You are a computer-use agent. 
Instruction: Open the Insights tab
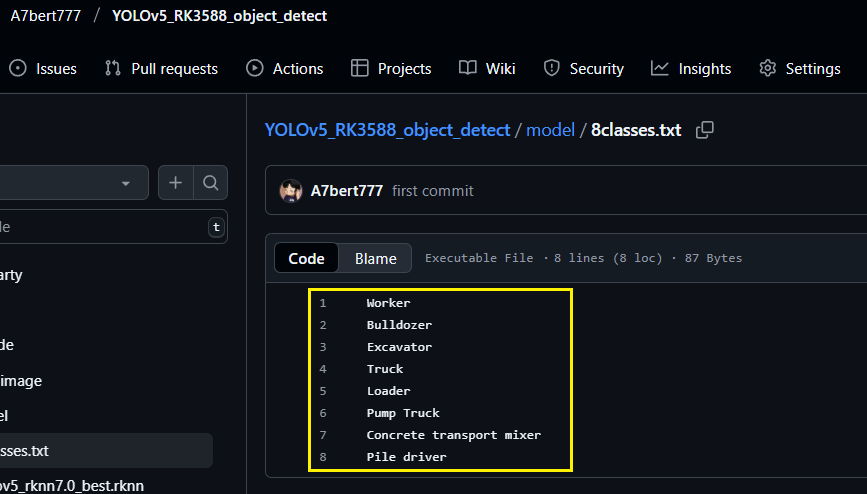[691, 69]
